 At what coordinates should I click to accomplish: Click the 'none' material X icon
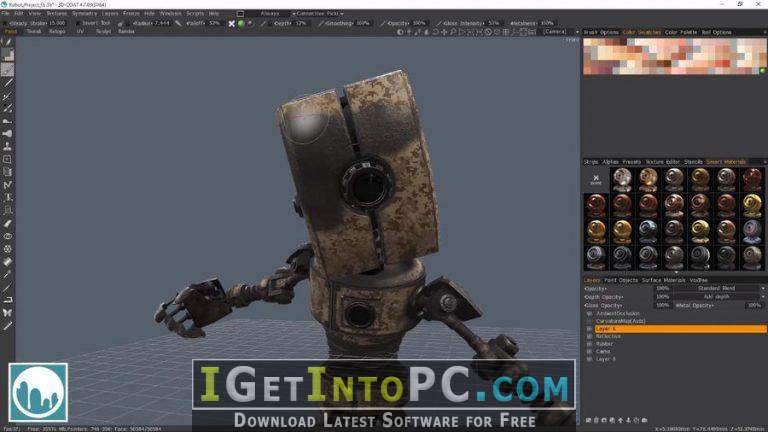pos(596,179)
